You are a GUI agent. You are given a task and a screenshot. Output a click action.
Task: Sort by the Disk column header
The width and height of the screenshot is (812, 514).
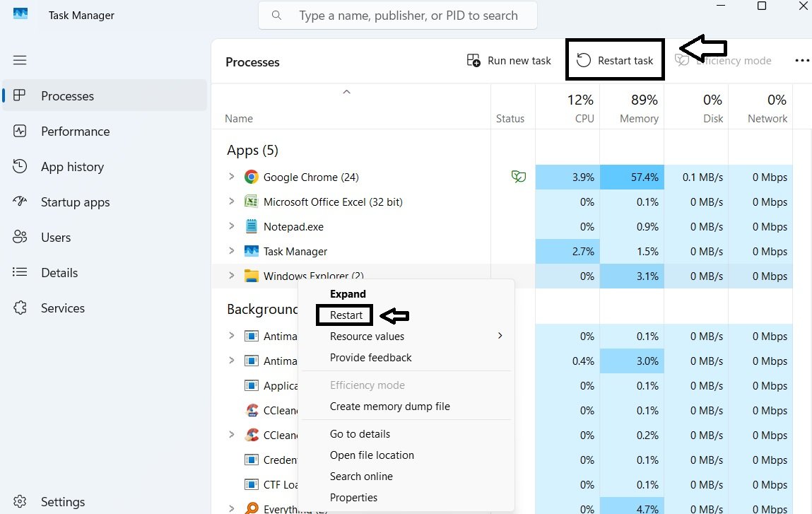click(713, 119)
